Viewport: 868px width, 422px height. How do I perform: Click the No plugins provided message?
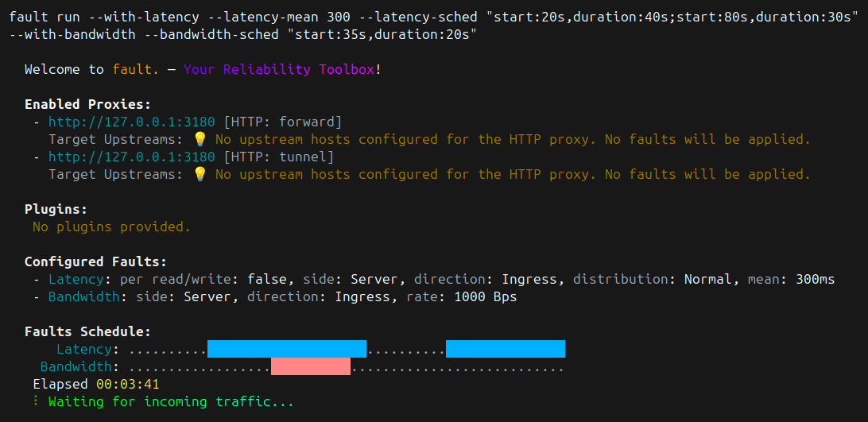point(111,227)
